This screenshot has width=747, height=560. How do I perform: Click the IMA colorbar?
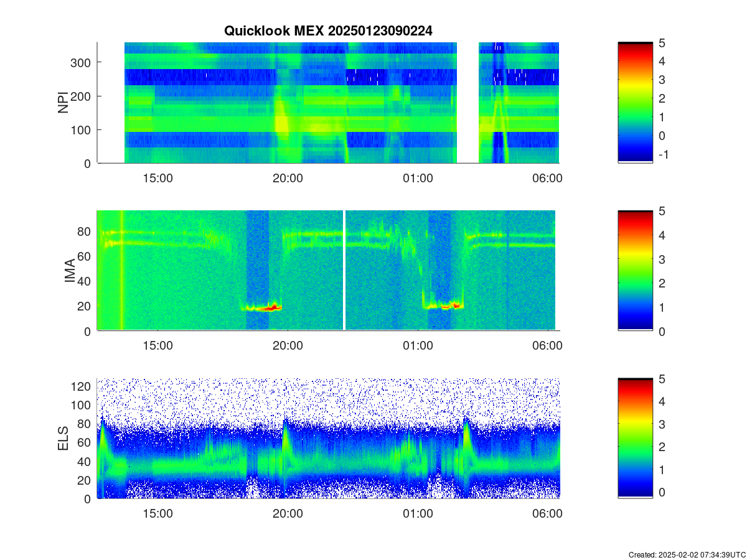tap(635, 271)
